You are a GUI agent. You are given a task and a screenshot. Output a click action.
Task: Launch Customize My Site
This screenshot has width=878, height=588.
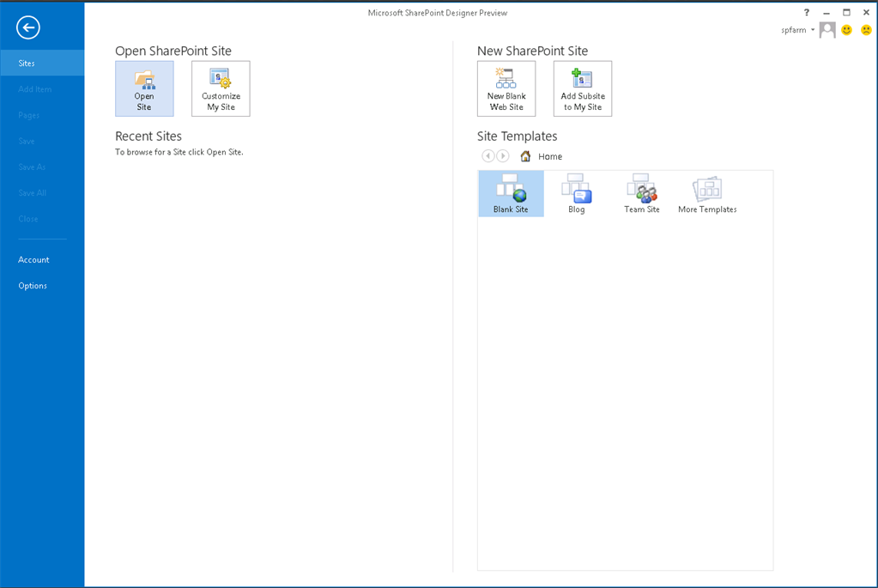pyautogui.click(x=221, y=88)
